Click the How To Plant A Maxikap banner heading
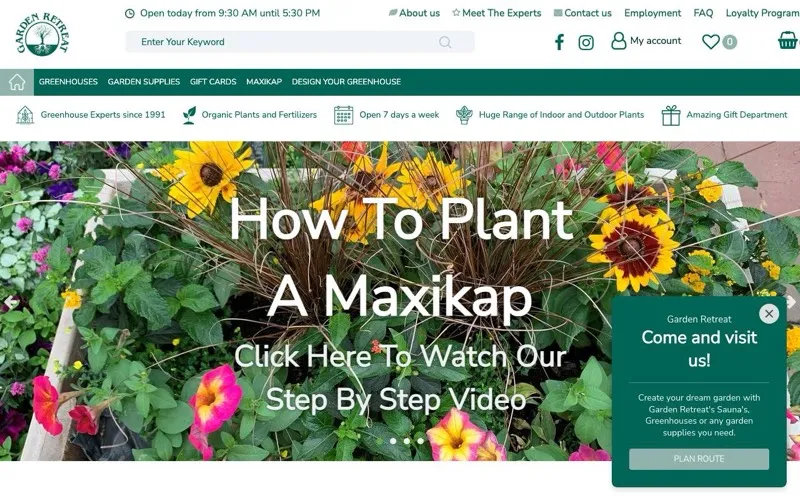The height and width of the screenshot is (500, 800). click(x=401, y=258)
